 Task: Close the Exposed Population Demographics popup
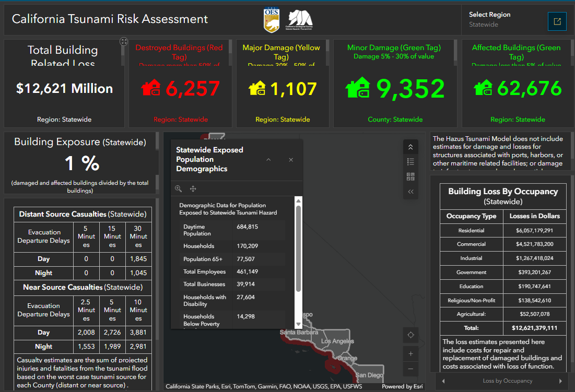coord(291,160)
